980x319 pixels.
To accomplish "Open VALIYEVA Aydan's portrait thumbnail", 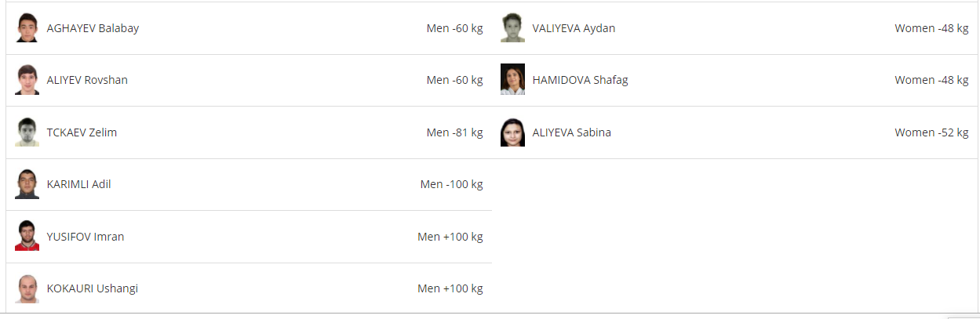I will (x=512, y=27).
